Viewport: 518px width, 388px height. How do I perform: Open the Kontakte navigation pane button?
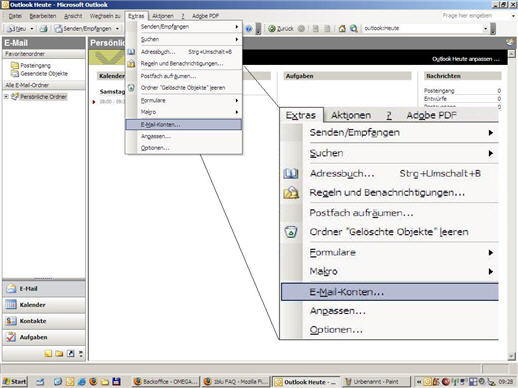[x=44, y=321]
